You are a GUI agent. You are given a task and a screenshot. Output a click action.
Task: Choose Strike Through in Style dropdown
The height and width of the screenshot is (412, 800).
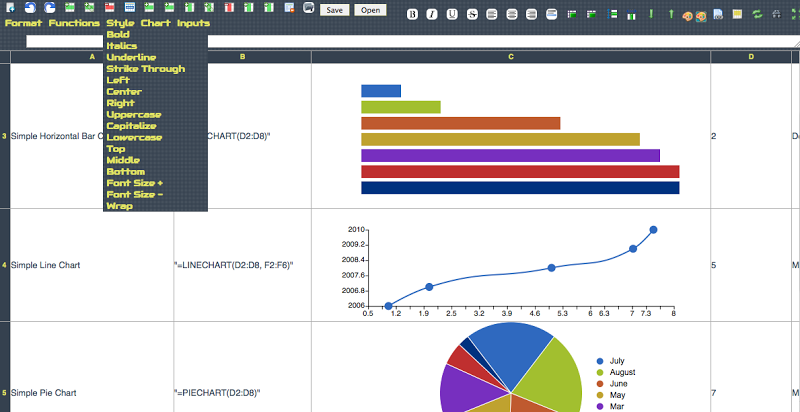(x=145, y=69)
